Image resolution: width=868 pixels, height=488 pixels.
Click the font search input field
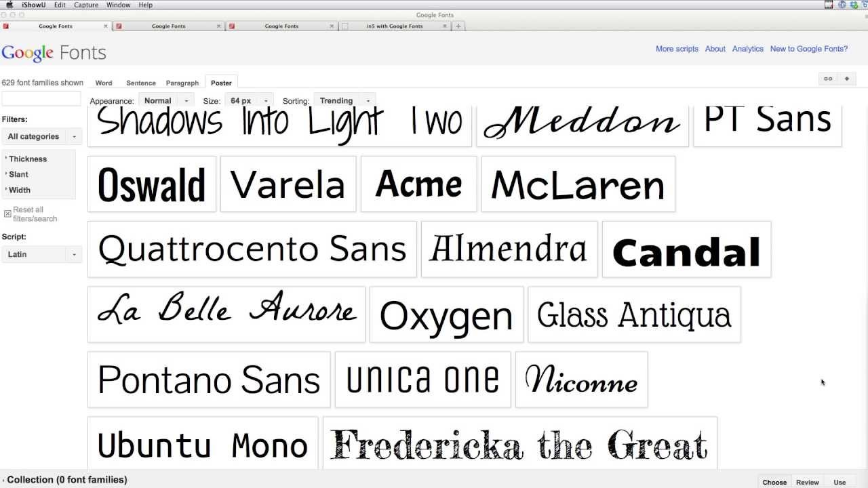[x=41, y=99]
